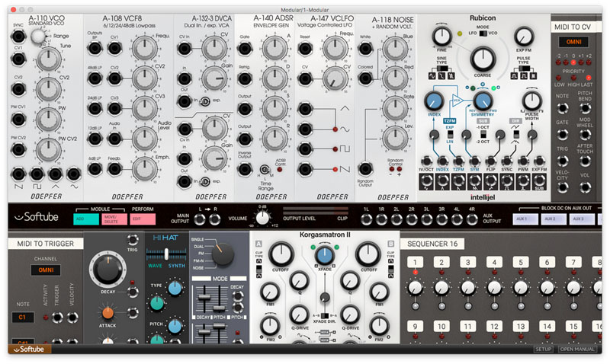Open the SETUP menu

pyautogui.click(x=543, y=350)
